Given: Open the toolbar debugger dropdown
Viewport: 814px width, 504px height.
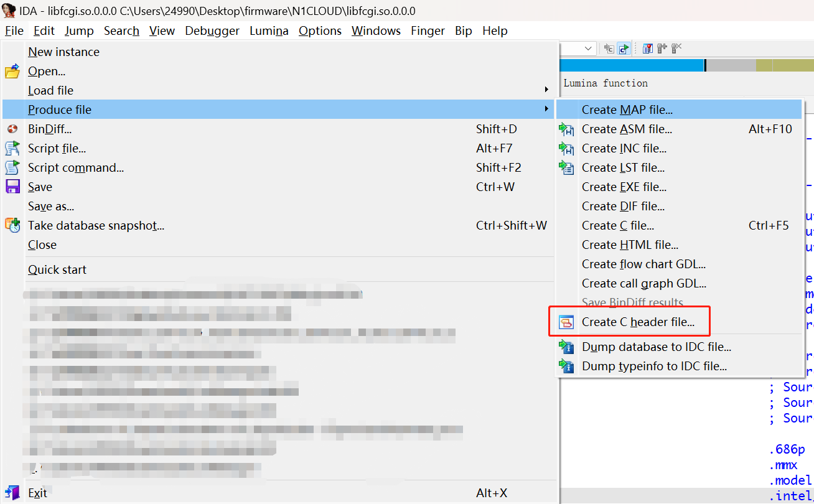Looking at the screenshot, I should (589, 49).
